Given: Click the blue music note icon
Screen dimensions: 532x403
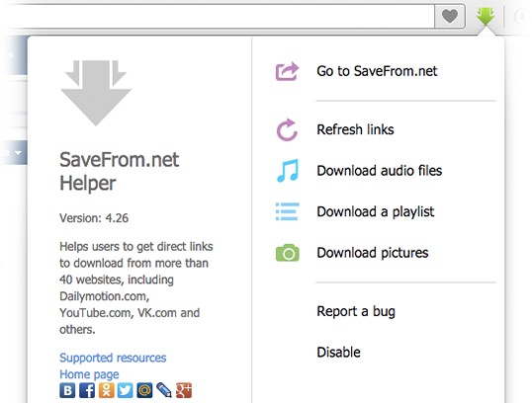Looking at the screenshot, I should (x=288, y=171).
